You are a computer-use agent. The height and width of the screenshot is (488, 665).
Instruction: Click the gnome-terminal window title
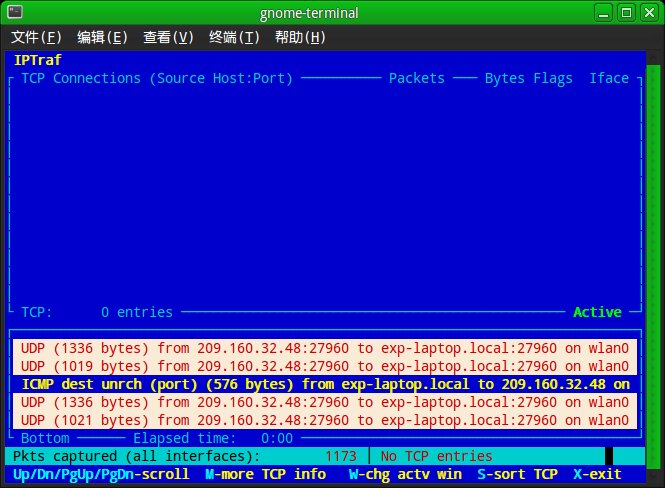point(309,13)
